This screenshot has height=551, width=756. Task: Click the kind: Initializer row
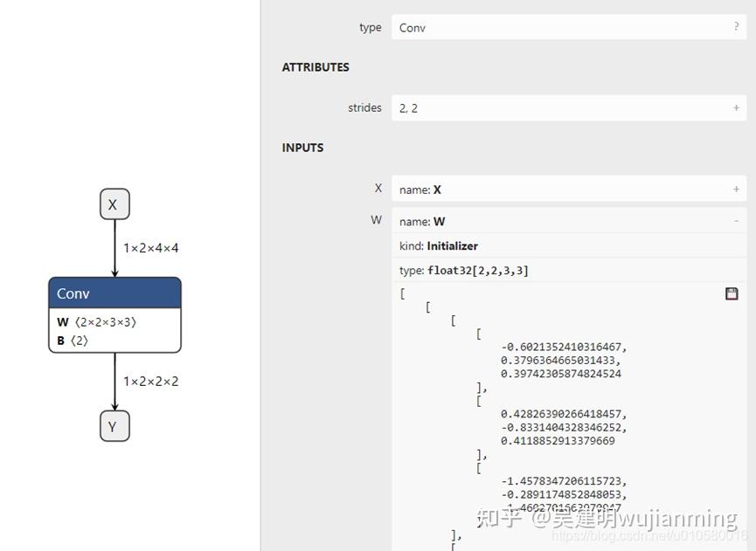[x=524, y=245]
